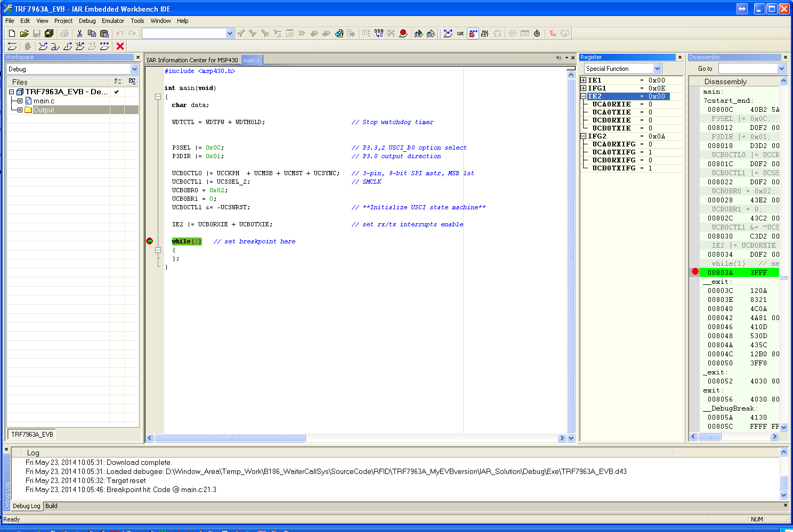Screen dimensions: 793x532
Task: Open the Special Function register group dropdown
Action: click(657, 69)
